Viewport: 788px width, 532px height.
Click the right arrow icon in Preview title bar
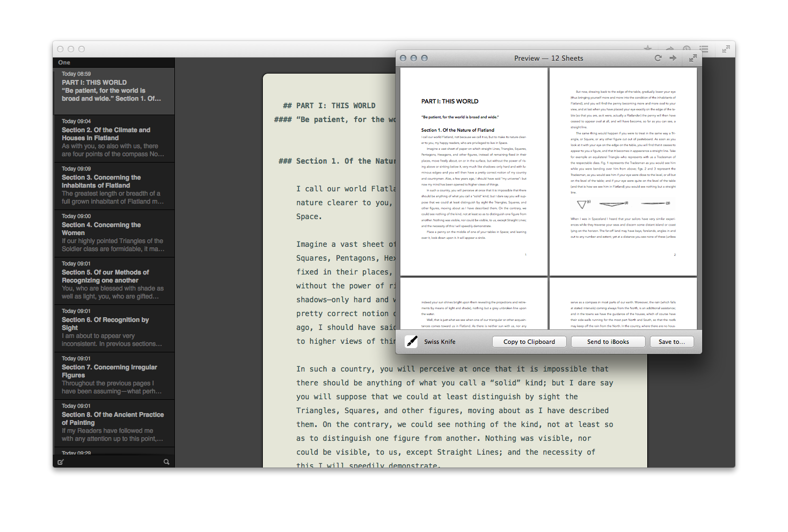[673, 58]
